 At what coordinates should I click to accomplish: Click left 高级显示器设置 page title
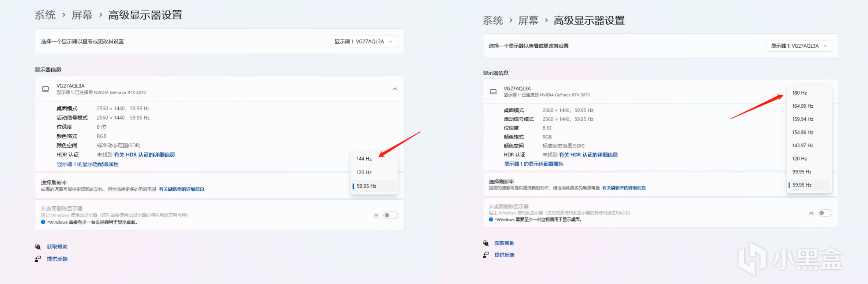tap(145, 15)
